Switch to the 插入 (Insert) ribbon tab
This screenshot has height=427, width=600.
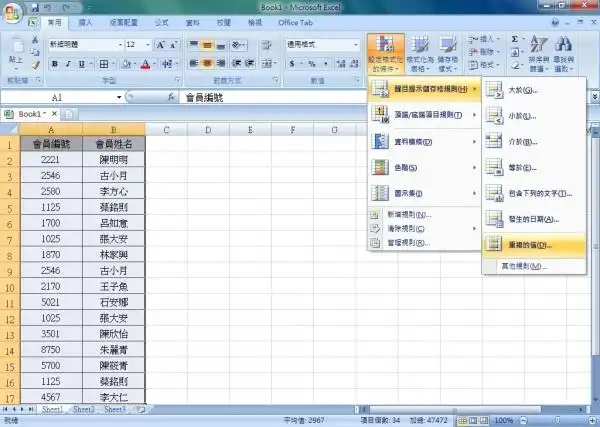pyautogui.click(x=85, y=23)
